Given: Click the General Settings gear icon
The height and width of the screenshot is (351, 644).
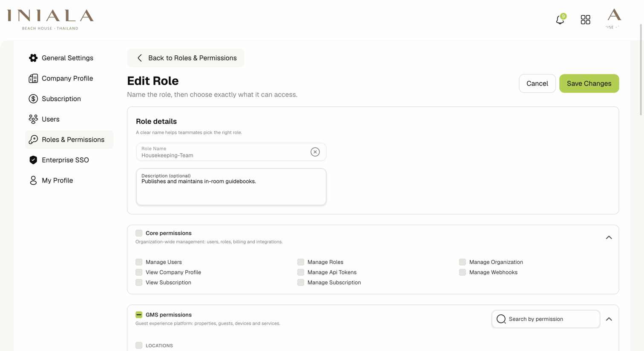Looking at the screenshot, I should 33,58.
